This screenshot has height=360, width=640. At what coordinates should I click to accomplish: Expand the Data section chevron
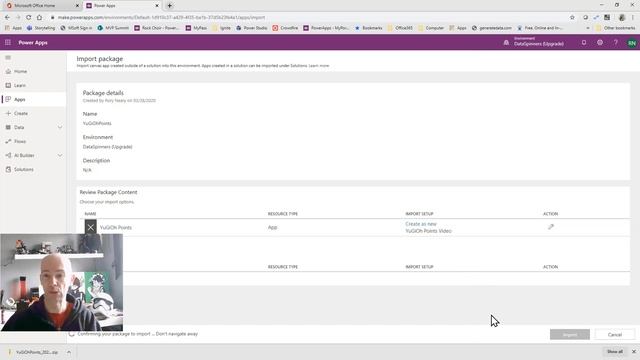pos(60,127)
